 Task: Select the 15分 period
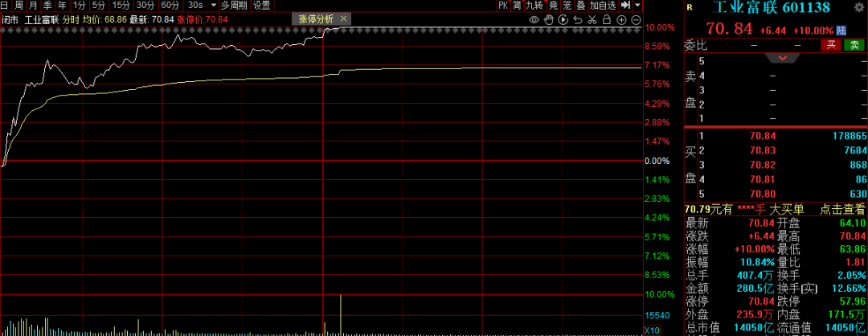point(120,6)
